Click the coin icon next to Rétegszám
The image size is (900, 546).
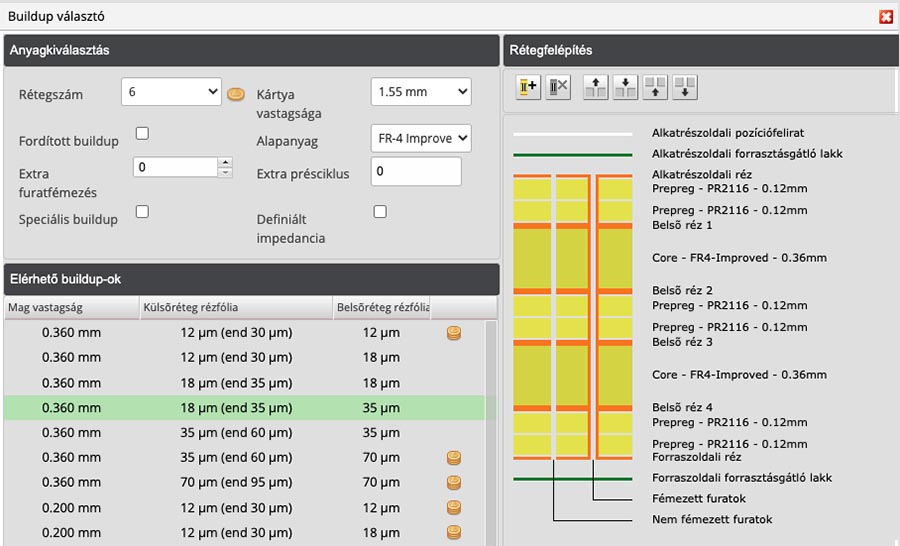pyautogui.click(x=236, y=94)
